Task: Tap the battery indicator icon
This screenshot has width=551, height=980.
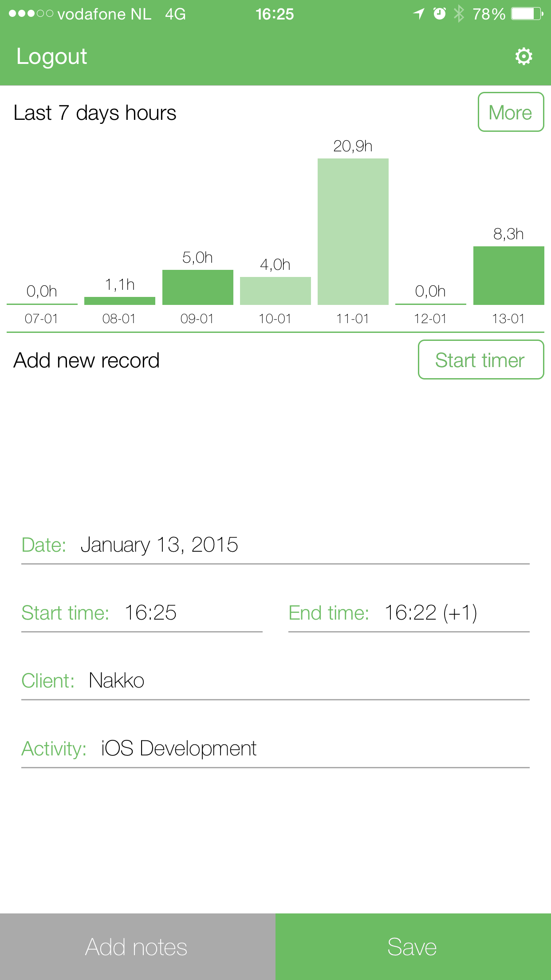Action: pos(527,14)
